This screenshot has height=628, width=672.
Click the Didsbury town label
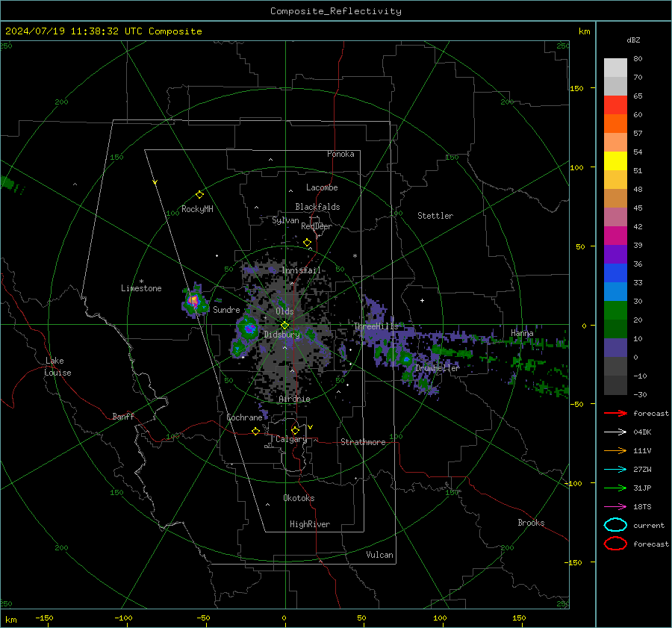[282, 335]
